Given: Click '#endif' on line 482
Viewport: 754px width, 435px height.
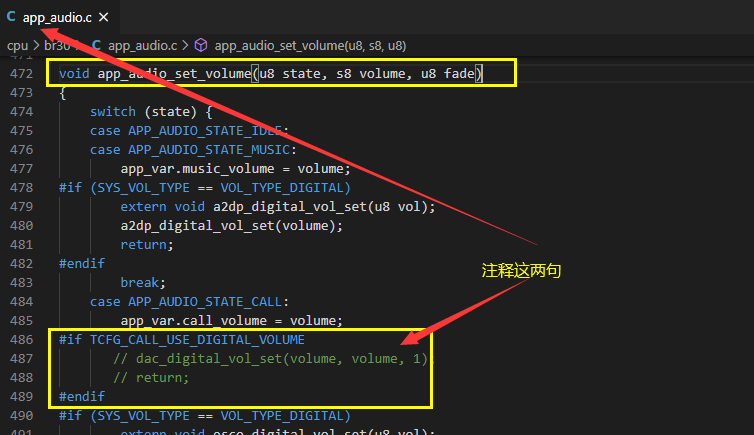Looking at the screenshot, I should [82, 263].
